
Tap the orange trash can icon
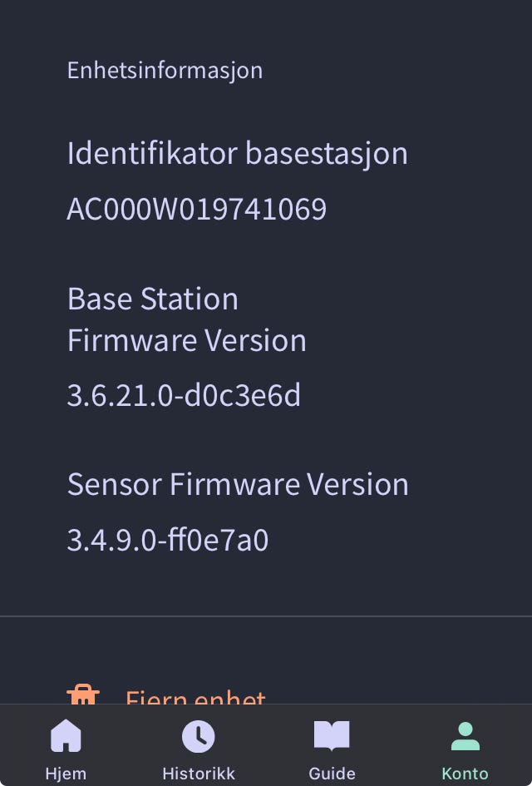pos(82,695)
